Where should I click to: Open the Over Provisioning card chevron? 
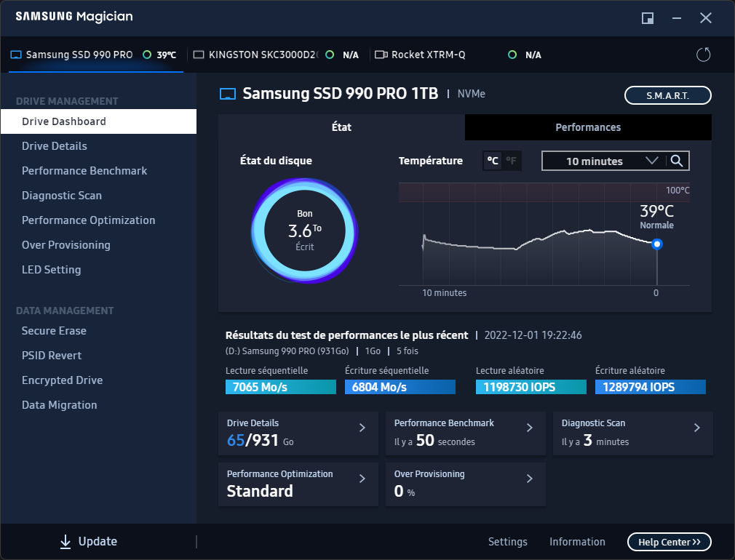[530, 479]
